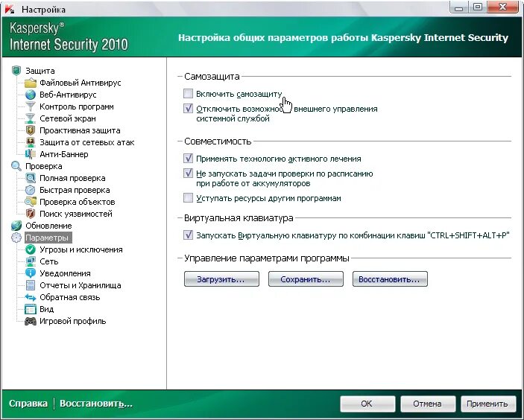524x420 pixels.
Task: Click the Угрозы и исключения checkmark icon
Action: [x=31, y=249]
